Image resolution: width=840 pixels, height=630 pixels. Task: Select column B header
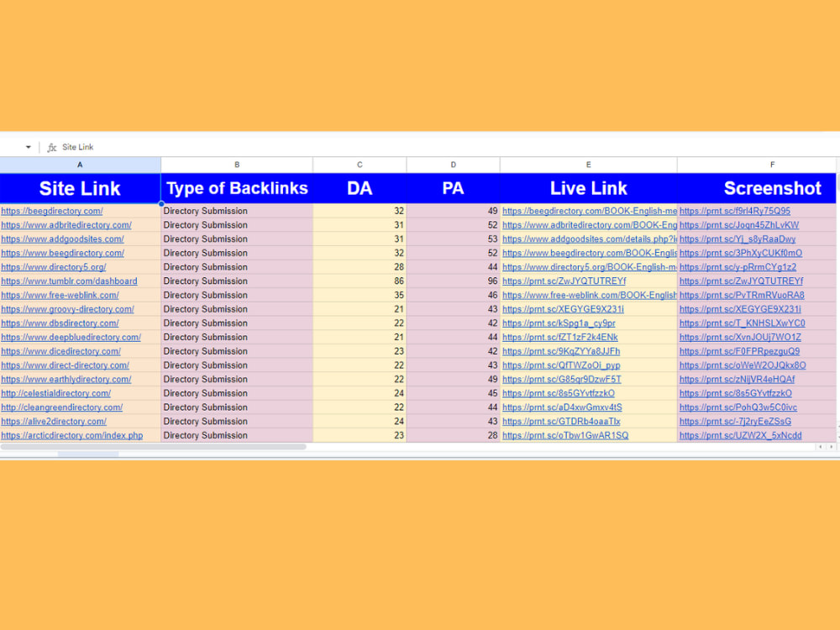tap(237, 165)
